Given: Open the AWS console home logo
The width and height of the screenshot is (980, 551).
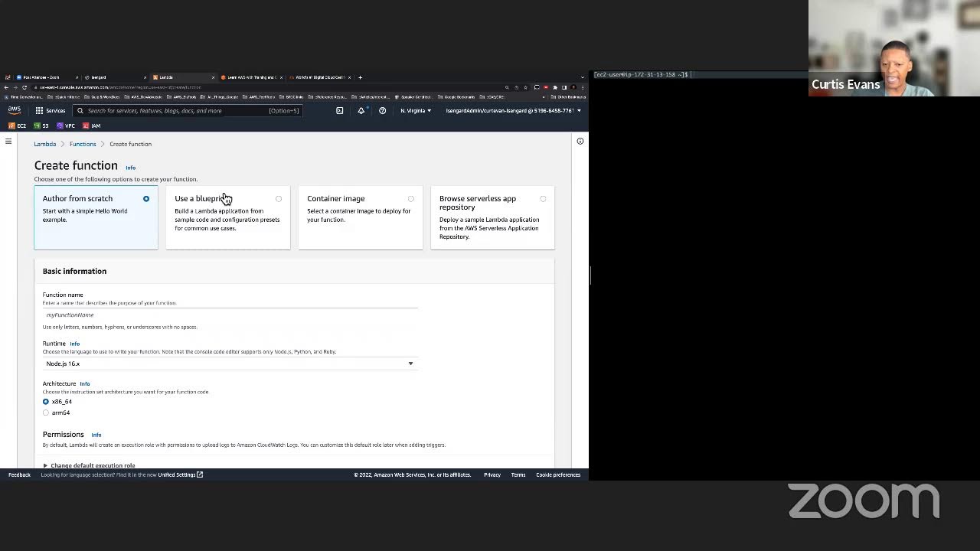Looking at the screenshot, I should pyautogui.click(x=15, y=110).
